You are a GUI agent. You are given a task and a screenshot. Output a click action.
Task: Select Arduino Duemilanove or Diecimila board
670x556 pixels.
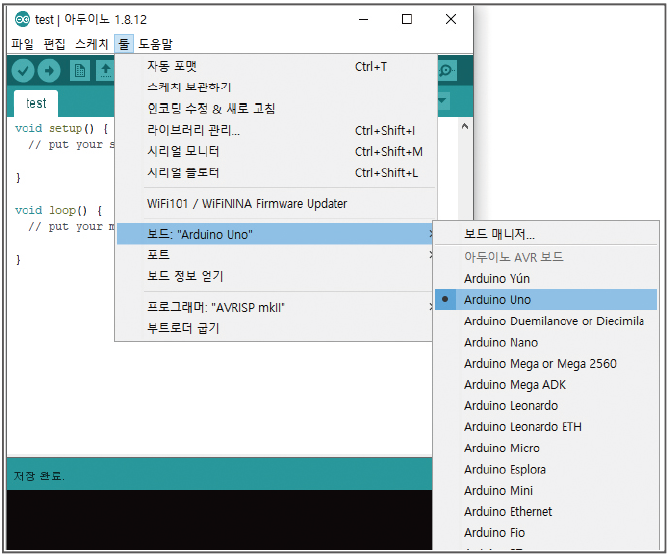pos(546,321)
